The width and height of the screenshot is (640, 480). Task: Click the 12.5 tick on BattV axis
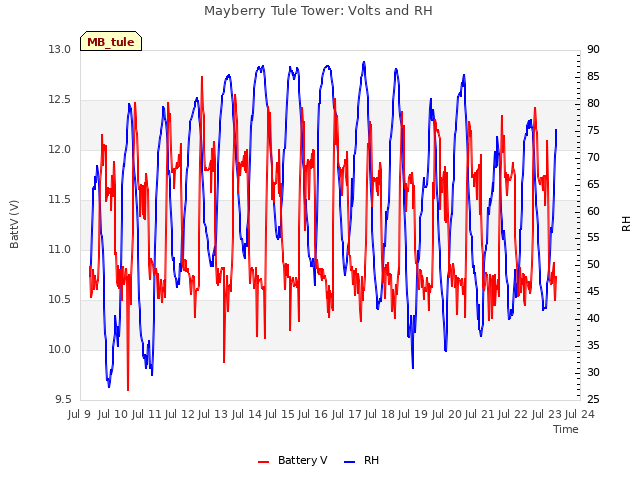pos(60,100)
